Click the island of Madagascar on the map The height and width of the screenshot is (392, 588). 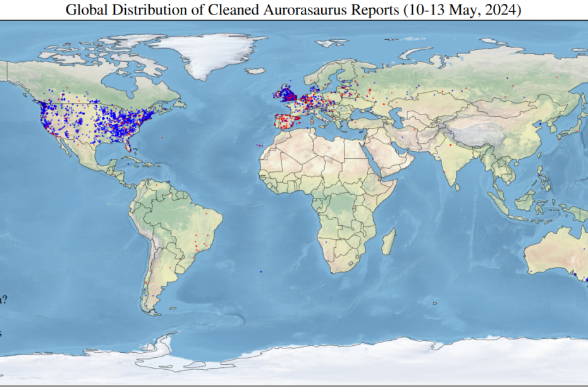(389, 242)
